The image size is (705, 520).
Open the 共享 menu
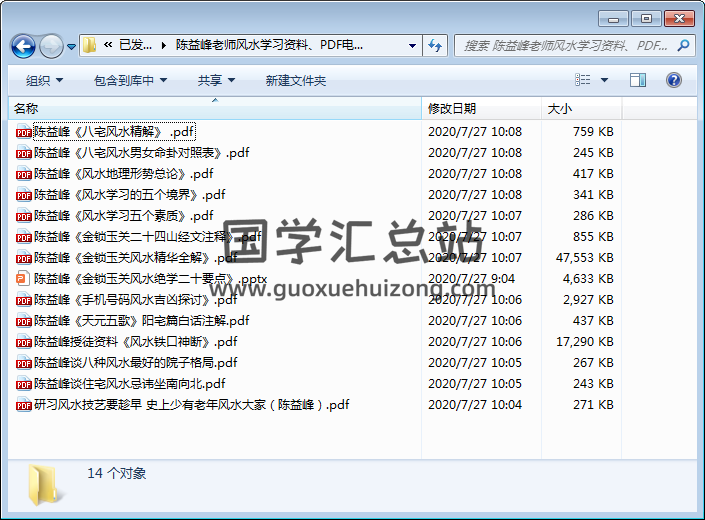216,80
